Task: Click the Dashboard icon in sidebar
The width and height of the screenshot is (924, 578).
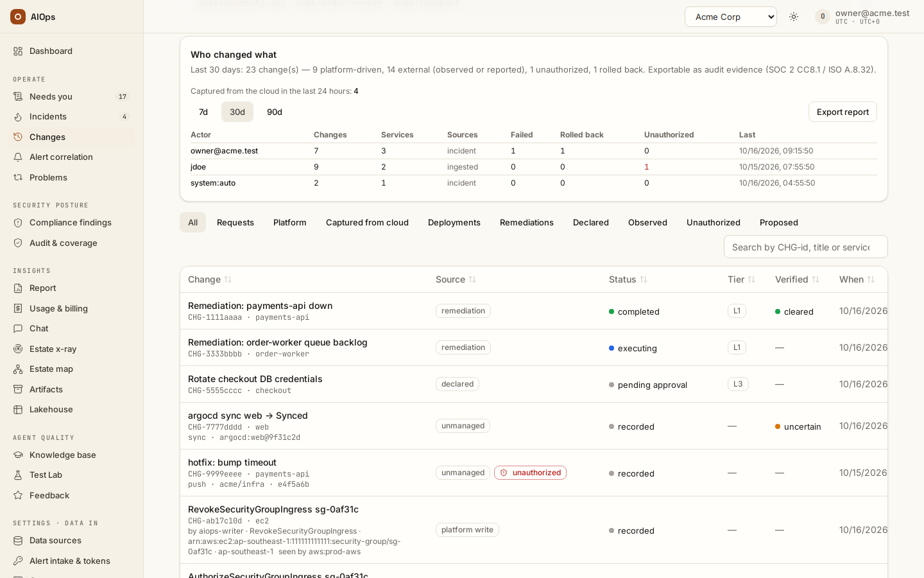Action: (x=18, y=51)
